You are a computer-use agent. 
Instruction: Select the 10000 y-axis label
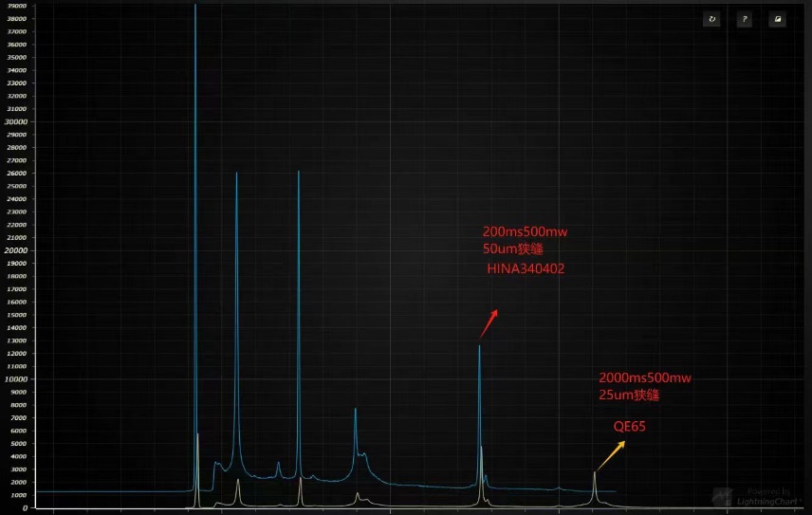(15, 378)
